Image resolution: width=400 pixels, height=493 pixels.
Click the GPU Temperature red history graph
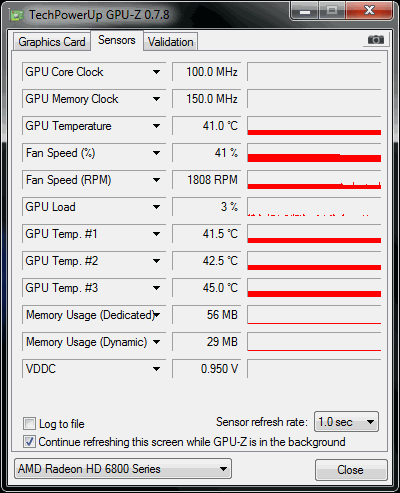[x=314, y=126]
